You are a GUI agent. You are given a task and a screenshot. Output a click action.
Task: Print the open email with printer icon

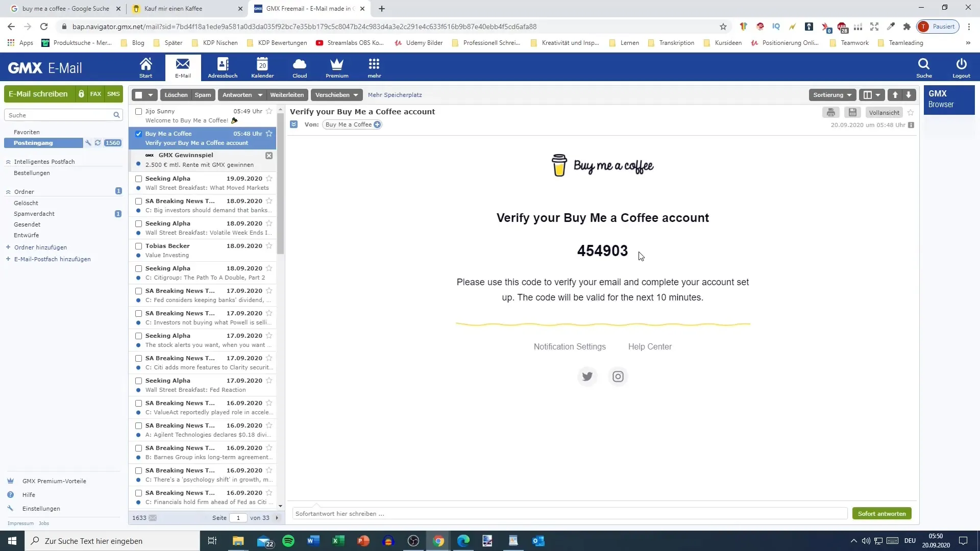830,112
